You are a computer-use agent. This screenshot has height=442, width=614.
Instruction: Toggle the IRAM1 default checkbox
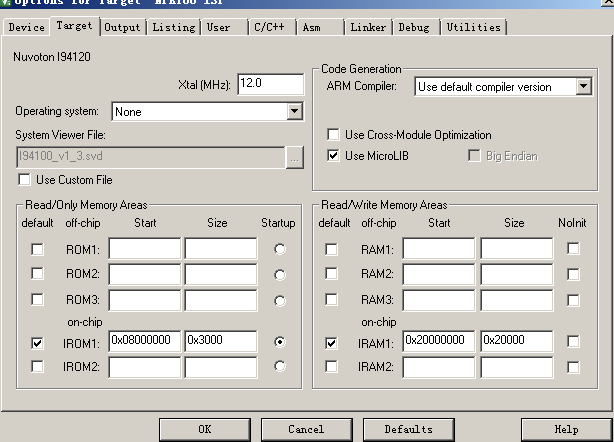coord(331,343)
